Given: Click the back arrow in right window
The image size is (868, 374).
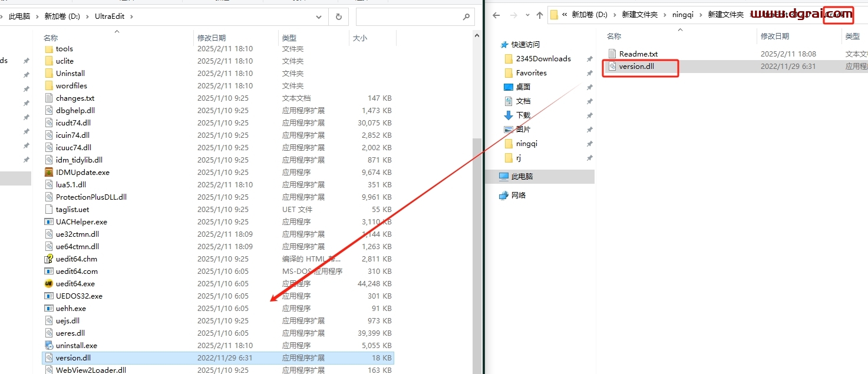Looking at the screenshot, I should coord(496,16).
